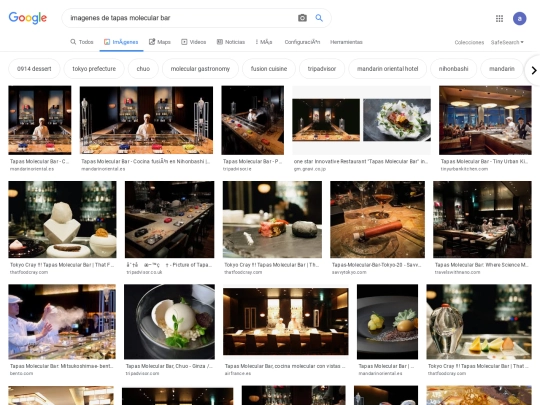Click the Herramientas button
This screenshot has width=540, height=405.
coord(346,42)
